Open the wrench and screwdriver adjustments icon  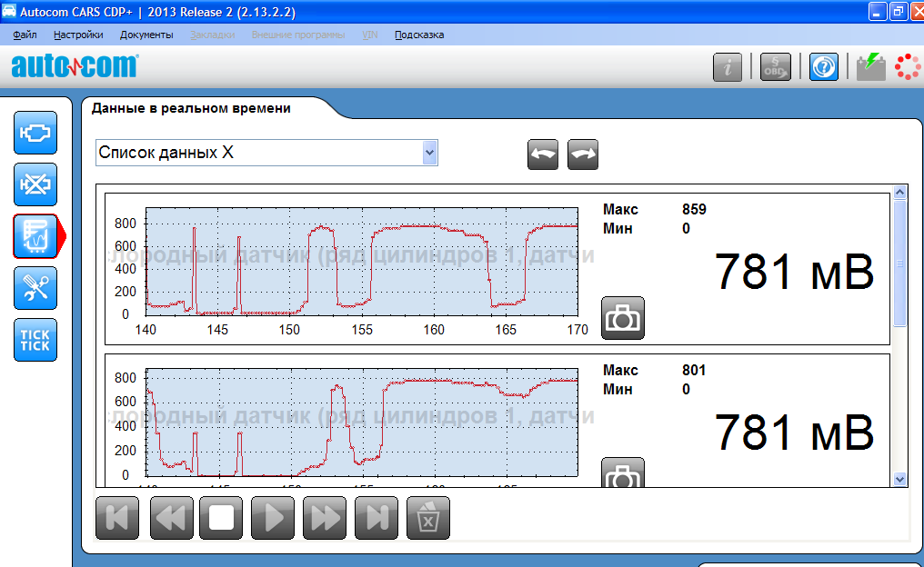tap(35, 288)
